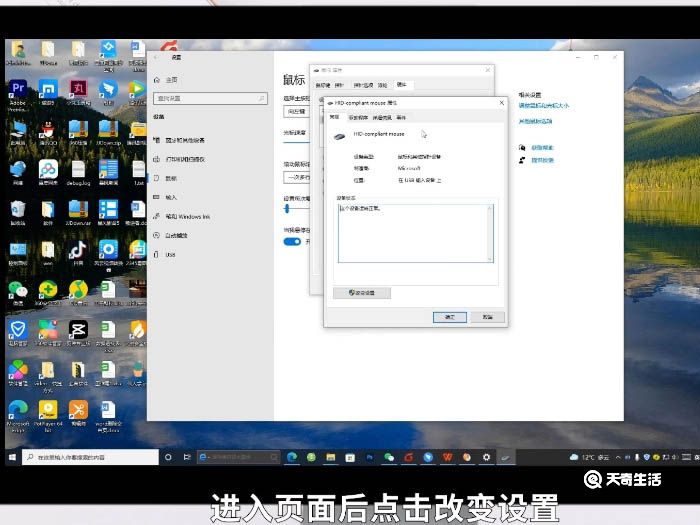The height and width of the screenshot is (525, 700).
Task: Click the Settings gear on the taskbar
Action: coord(486,457)
